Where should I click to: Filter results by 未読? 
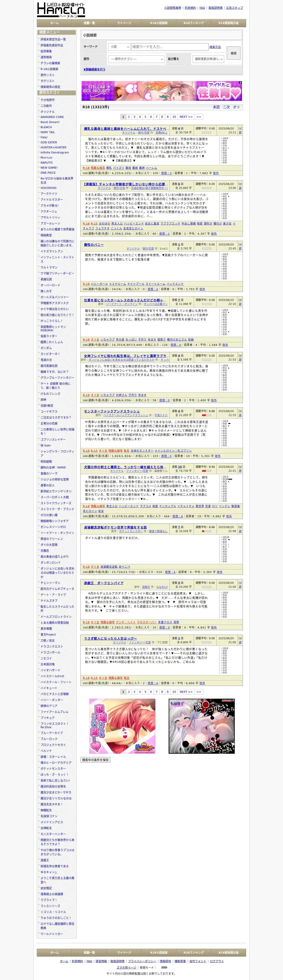216,107
